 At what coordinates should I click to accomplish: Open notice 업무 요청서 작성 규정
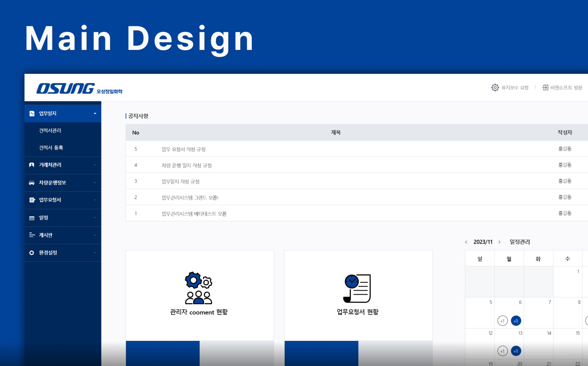183,149
